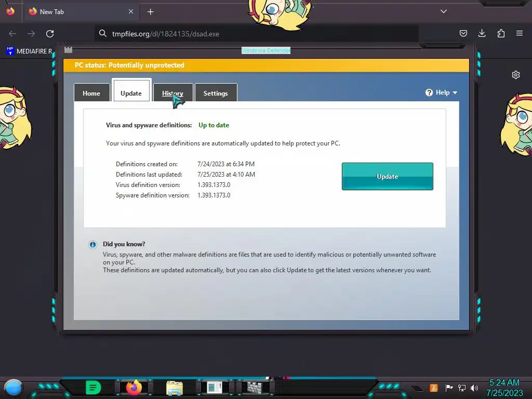Click the Windows Defender wall taskbar icon
Image resolution: width=532 pixels, height=399 pixels.
click(255, 388)
